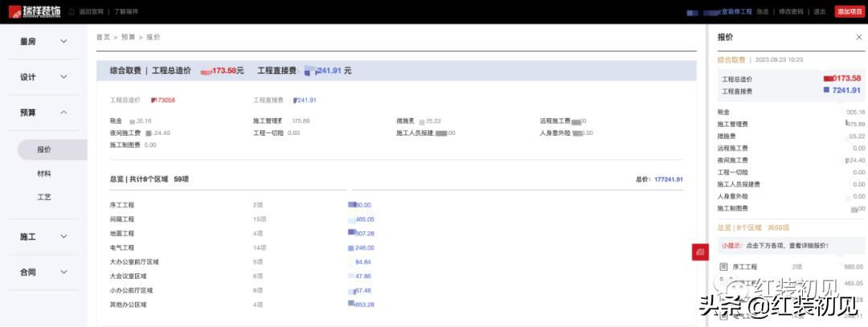Collapse the 预算 sidebar section
Image resolution: width=868 pixels, height=327 pixels.
(x=43, y=112)
